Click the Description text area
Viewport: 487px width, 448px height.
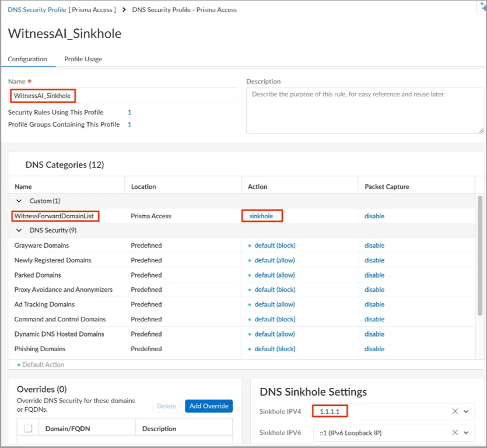(365, 111)
